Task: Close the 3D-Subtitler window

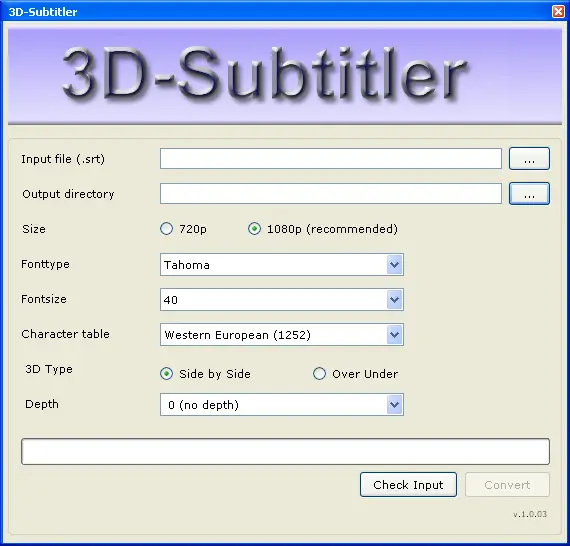Action: 558,12
